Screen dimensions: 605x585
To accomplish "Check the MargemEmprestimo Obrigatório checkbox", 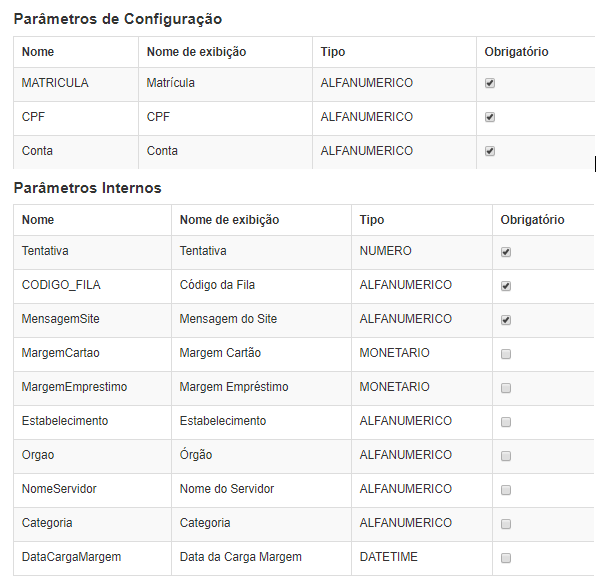I will (x=506, y=388).
